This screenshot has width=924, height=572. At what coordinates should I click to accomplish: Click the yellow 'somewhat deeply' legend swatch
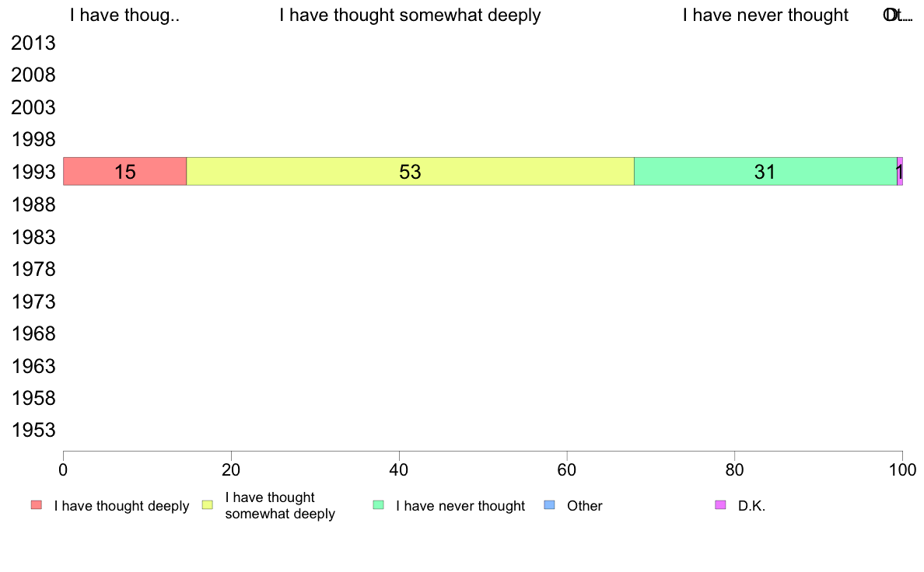click(208, 505)
